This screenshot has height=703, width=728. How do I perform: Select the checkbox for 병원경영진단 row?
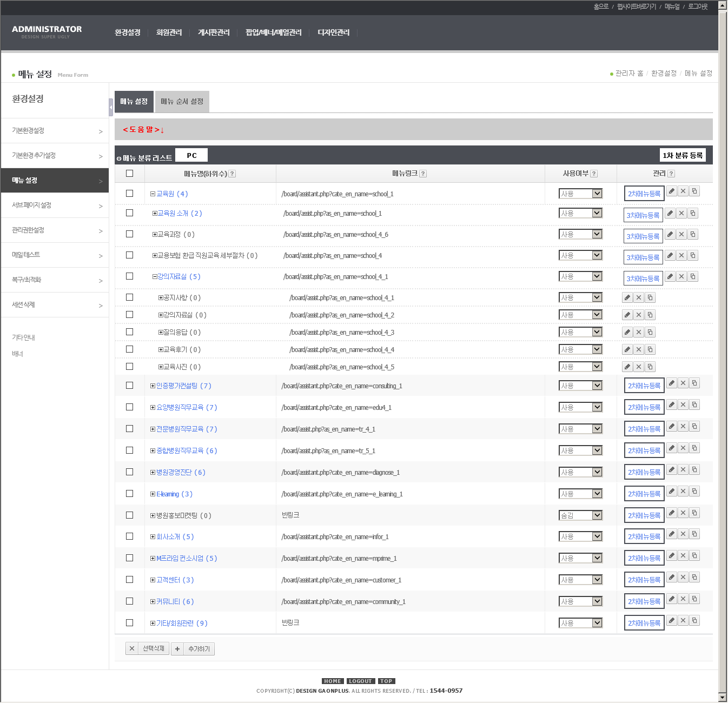click(x=129, y=472)
